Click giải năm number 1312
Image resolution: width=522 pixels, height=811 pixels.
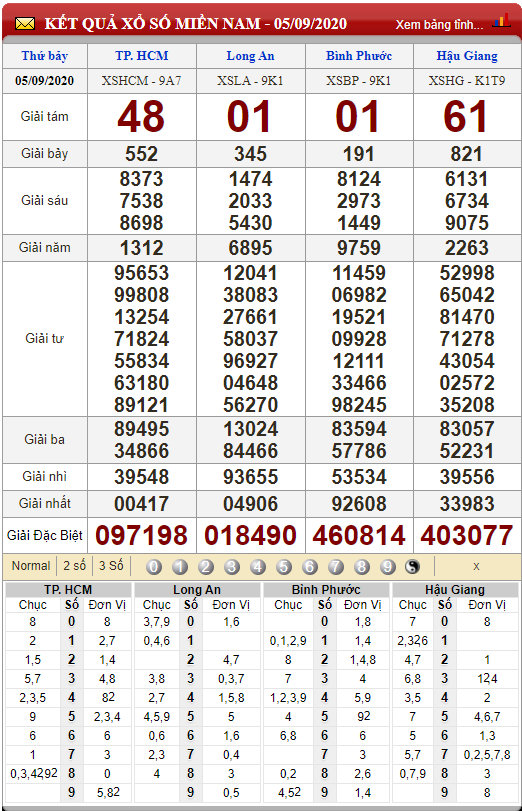coord(141,248)
